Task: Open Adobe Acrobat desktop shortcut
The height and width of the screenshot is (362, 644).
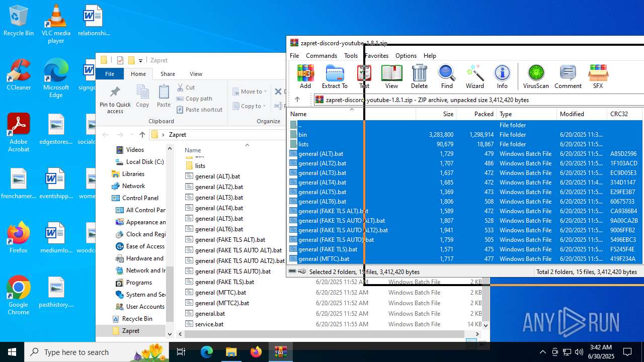Action: pyautogui.click(x=19, y=132)
